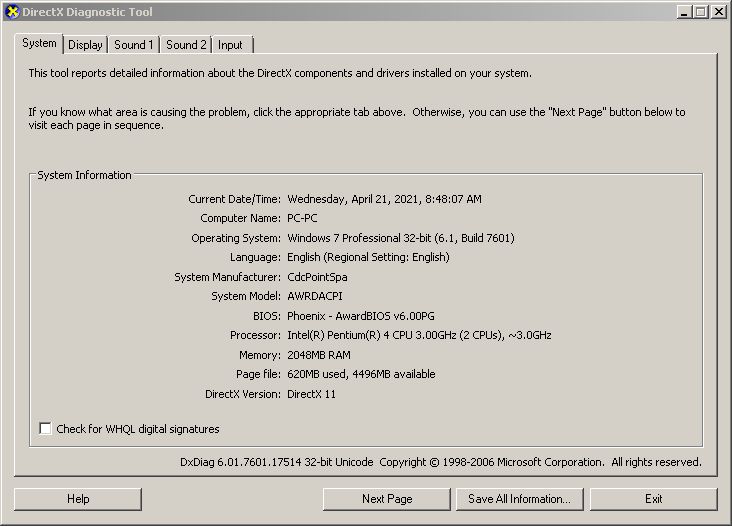
Task: Click 'Windows 7 Professional 32-bit' value
Action: [x=359, y=238]
